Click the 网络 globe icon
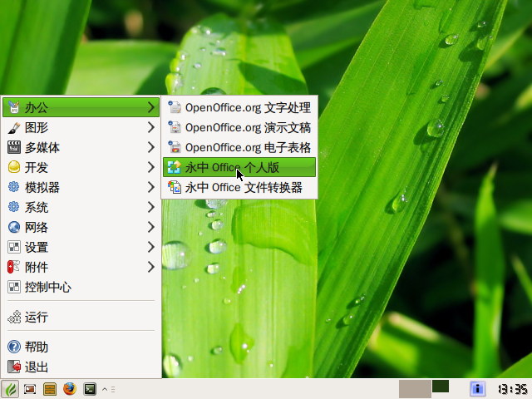This screenshot has width=532, height=399. [x=14, y=227]
